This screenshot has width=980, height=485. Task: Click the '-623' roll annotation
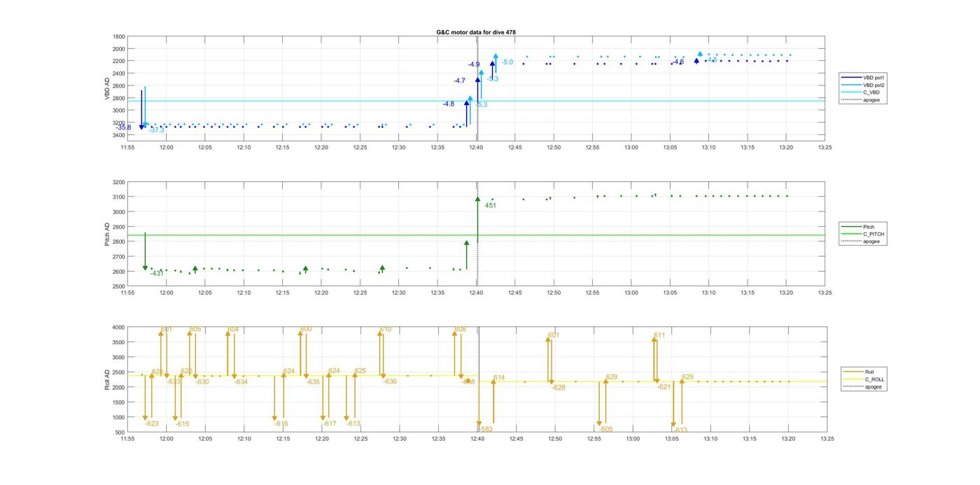coord(152,423)
